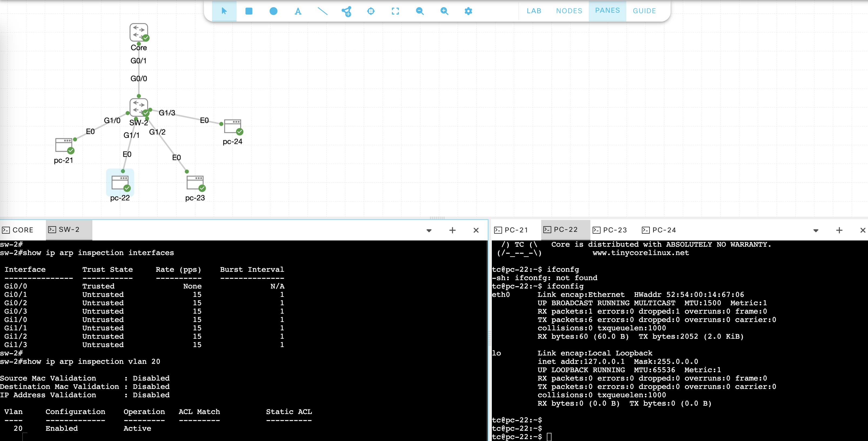Click the zoom in magnifier icon
Image resolution: width=868 pixels, height=441 pixels.
click(444, 11)
